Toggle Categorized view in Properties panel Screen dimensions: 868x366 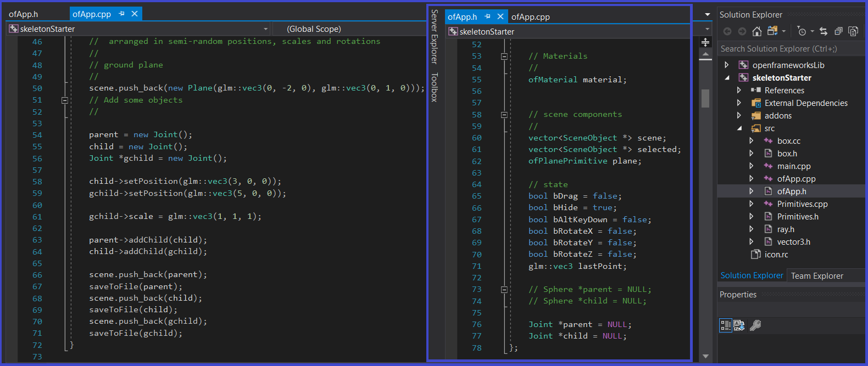725,325
